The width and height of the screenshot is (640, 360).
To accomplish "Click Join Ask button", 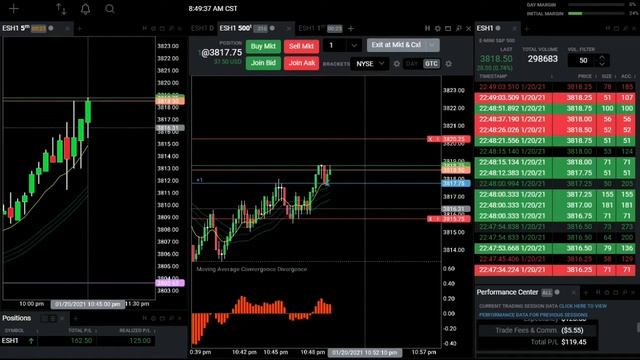I will 301,63.
